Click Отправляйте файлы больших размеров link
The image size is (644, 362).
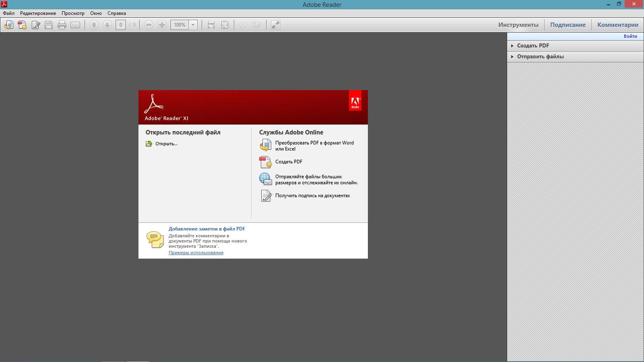click(x=316, y=179)
